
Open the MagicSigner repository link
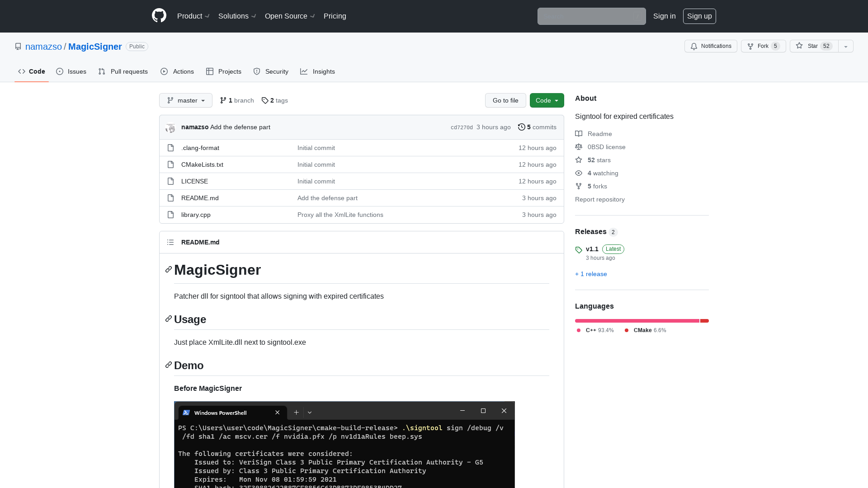pos(95,47)
